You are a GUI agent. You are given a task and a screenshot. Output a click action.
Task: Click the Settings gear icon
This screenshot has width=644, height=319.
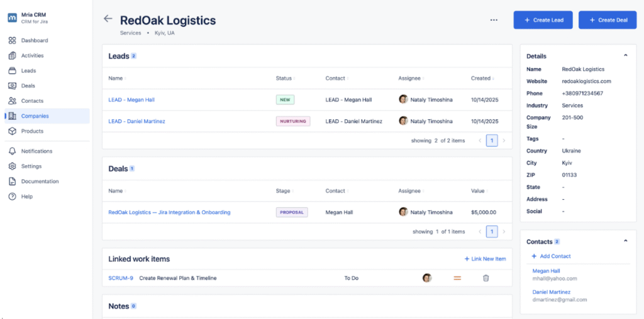click(x=13, y=166)
